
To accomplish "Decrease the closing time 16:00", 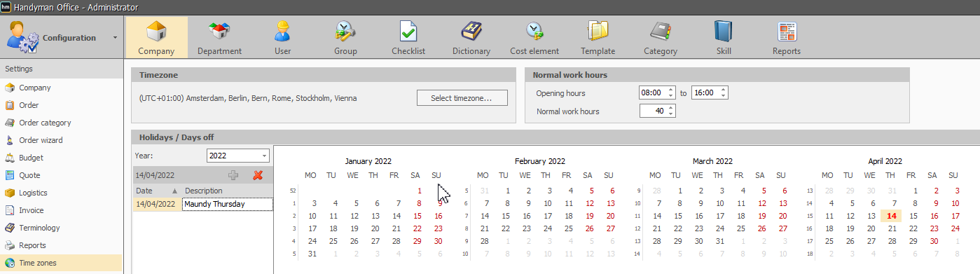I will (x=724, y=96).
